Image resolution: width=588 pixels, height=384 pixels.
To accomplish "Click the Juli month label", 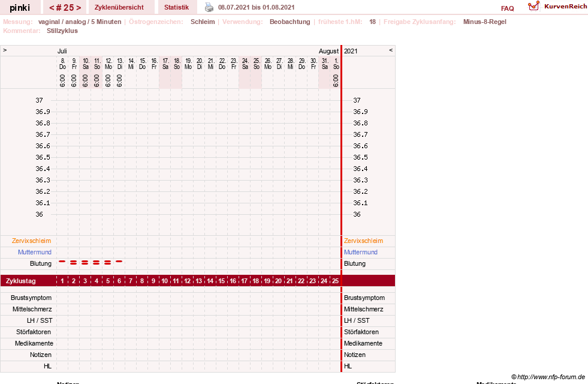I will pyautogui.click(x=62, y=51).
